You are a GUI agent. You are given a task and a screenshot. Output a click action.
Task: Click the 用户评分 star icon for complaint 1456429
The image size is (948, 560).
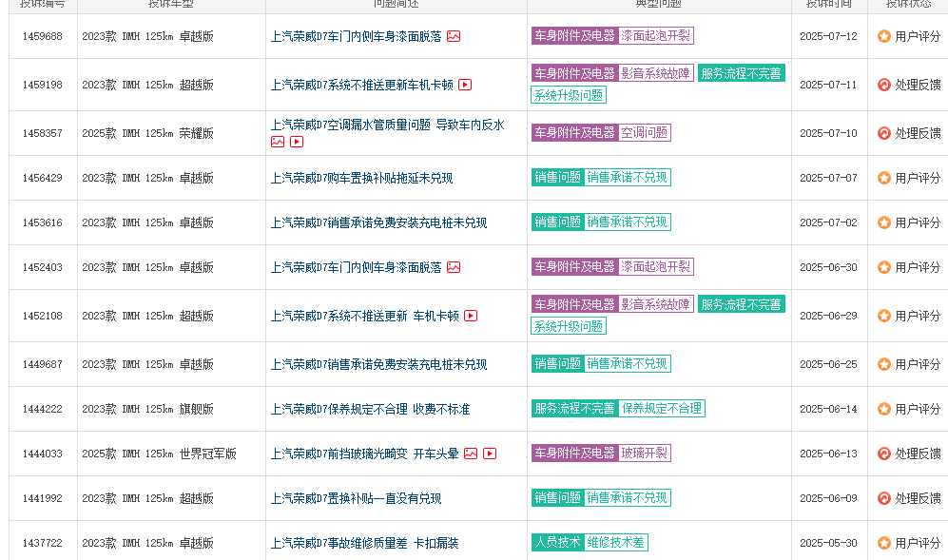(x=884, y=178)
